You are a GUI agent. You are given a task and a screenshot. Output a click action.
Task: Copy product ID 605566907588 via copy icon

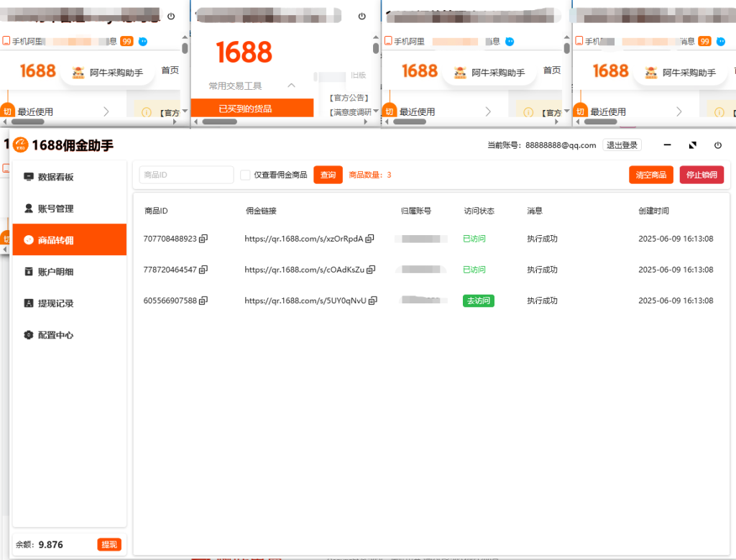click(x=203, y=300)
